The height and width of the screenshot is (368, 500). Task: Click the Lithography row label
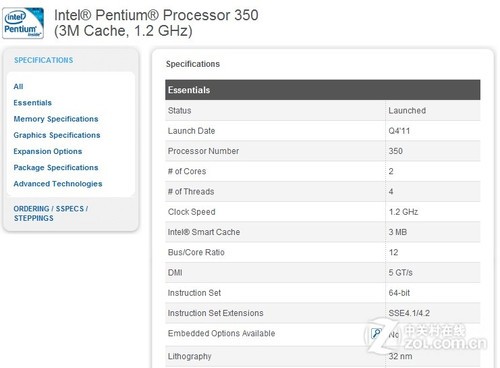coord(190,356)
